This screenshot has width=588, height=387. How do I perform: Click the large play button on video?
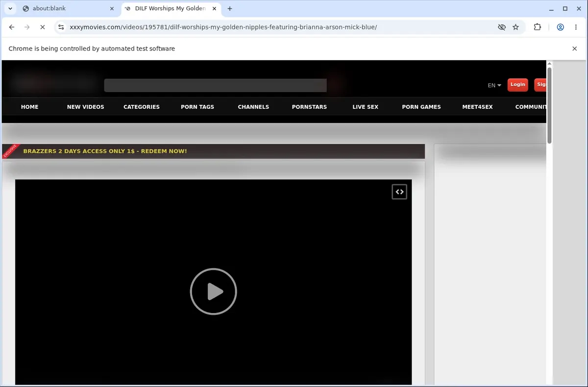click(214, 291)
